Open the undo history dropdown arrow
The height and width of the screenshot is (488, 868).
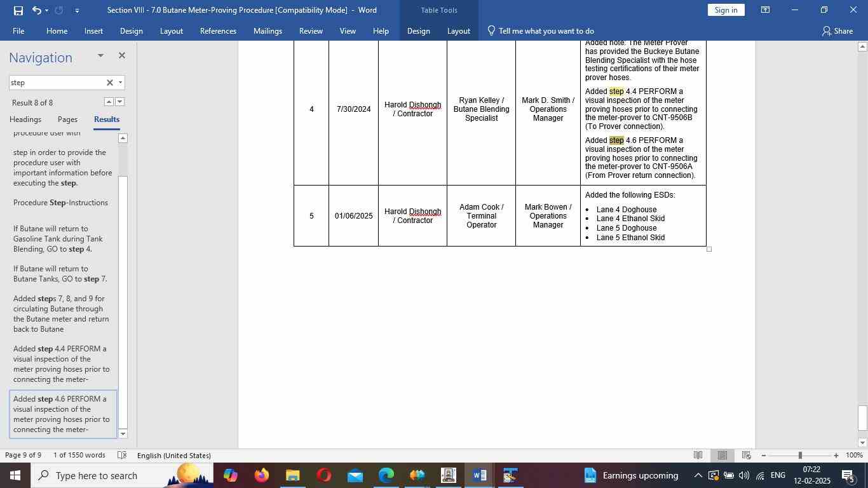[46, 10]
